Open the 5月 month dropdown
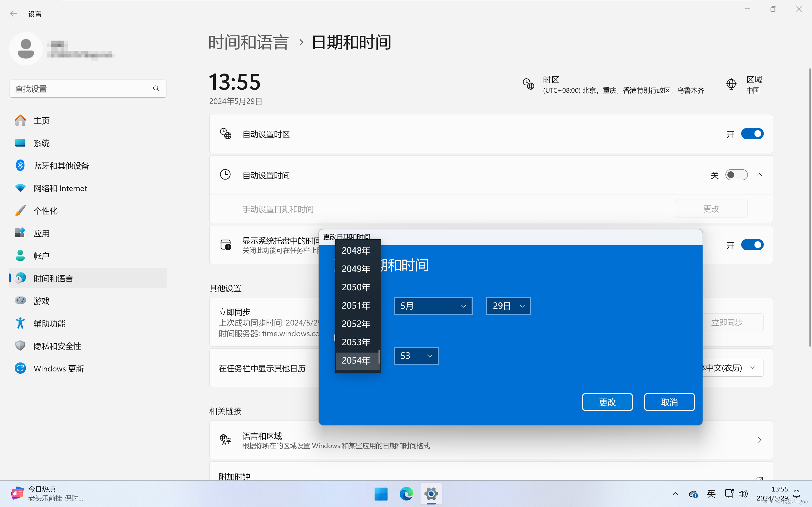Screen dimensions: 812x507 (433, 306)
